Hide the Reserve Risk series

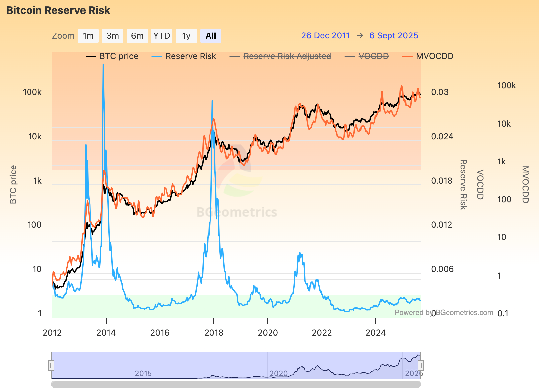(x=191, y=56)
